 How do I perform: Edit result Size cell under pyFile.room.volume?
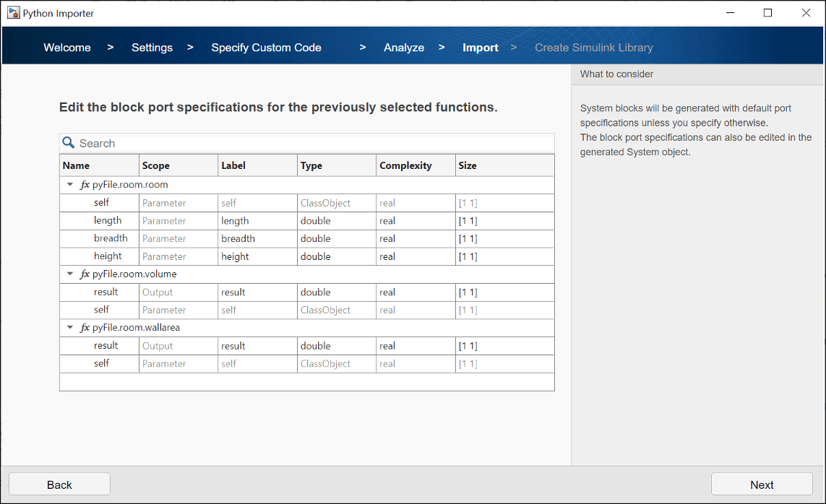point(504,292)
